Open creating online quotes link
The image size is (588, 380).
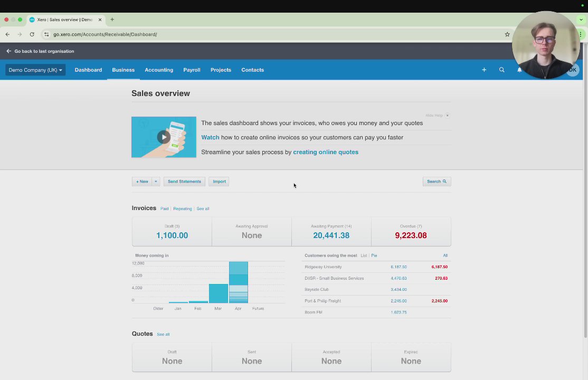[x=326, y=152]
